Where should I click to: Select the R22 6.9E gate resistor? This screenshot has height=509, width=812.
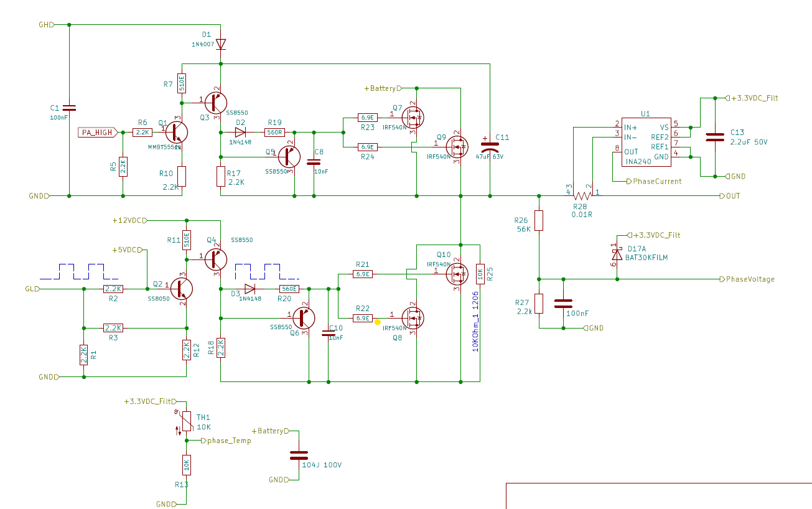tap(362, 318)
